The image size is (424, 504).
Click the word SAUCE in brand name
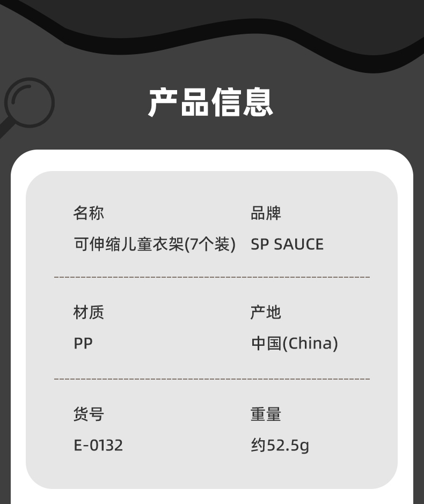[x=298, y=244]
